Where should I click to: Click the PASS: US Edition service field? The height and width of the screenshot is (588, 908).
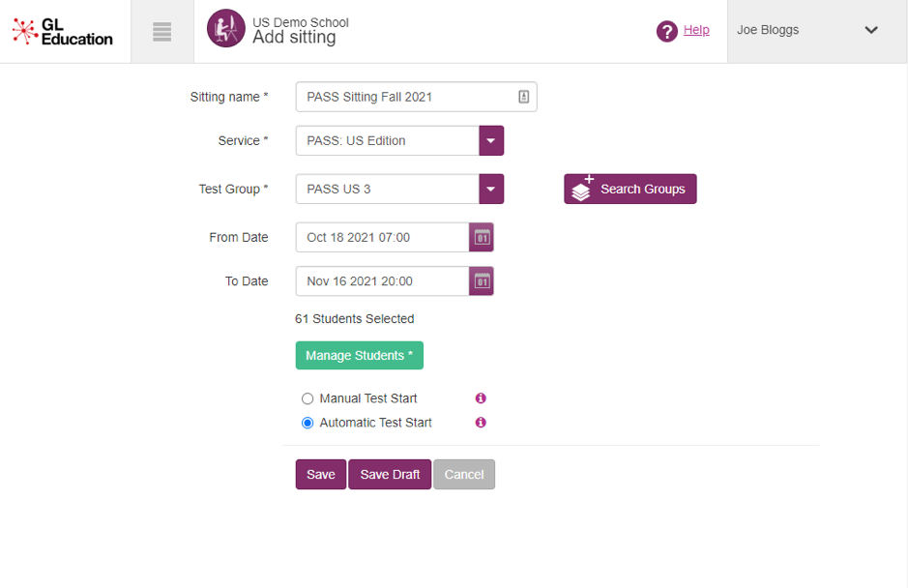tap(388, 141)
